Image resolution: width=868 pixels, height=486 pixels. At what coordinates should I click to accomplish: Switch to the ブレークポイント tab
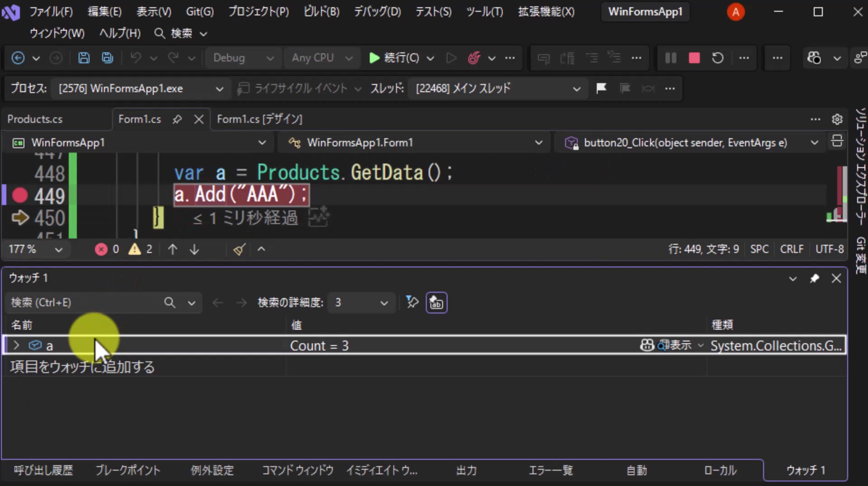[128, 471]
